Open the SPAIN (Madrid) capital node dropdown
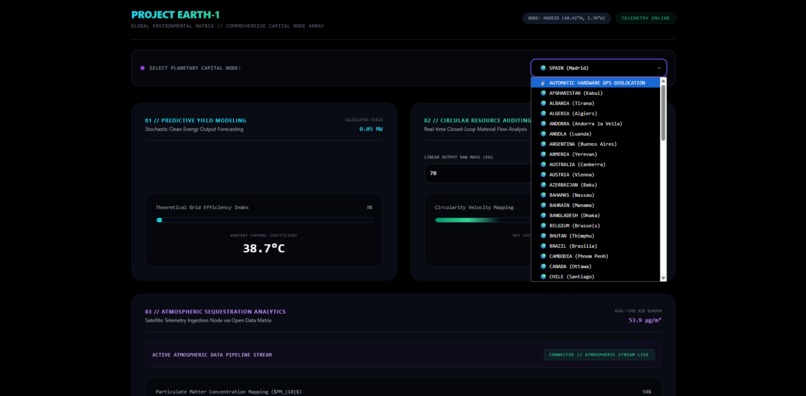 point(598,68)
